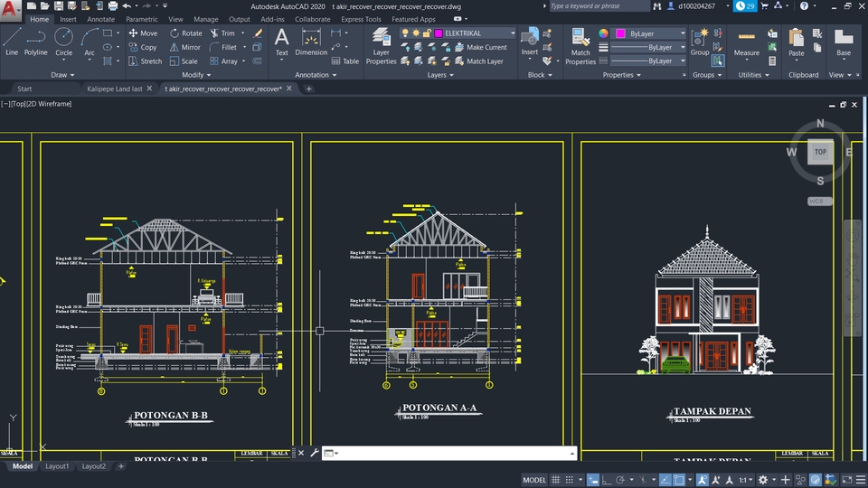The height and width of the screenshot is (488, 868).
Task: Switch to the Parametric ribbon tab
Action: [141, 19]
